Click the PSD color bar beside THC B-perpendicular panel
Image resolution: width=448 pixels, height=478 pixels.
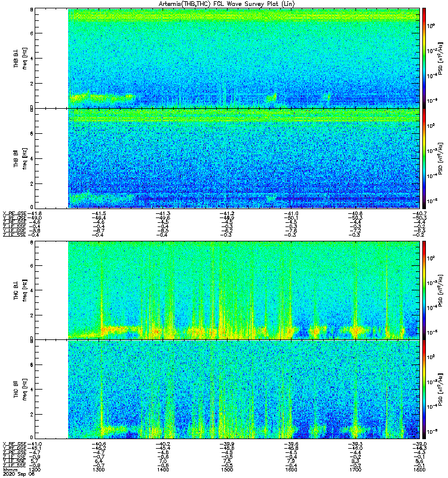424,290
